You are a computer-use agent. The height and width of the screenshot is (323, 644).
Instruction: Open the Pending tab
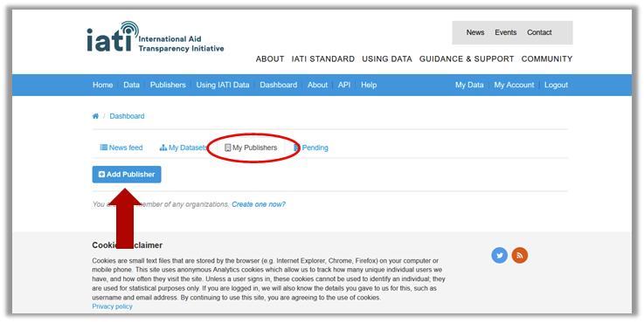point(311,148)
